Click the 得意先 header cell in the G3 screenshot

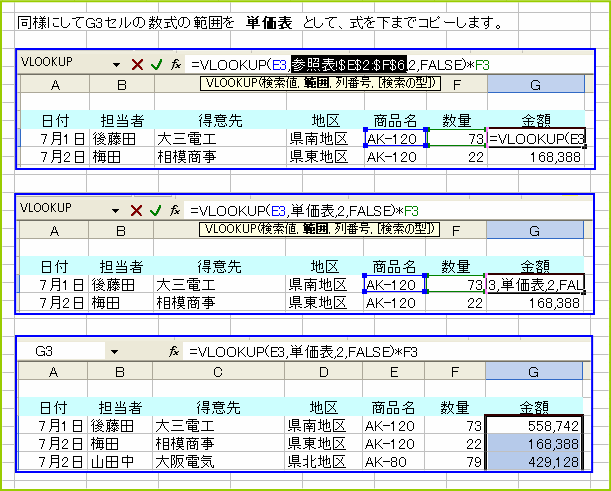(218, 407)
